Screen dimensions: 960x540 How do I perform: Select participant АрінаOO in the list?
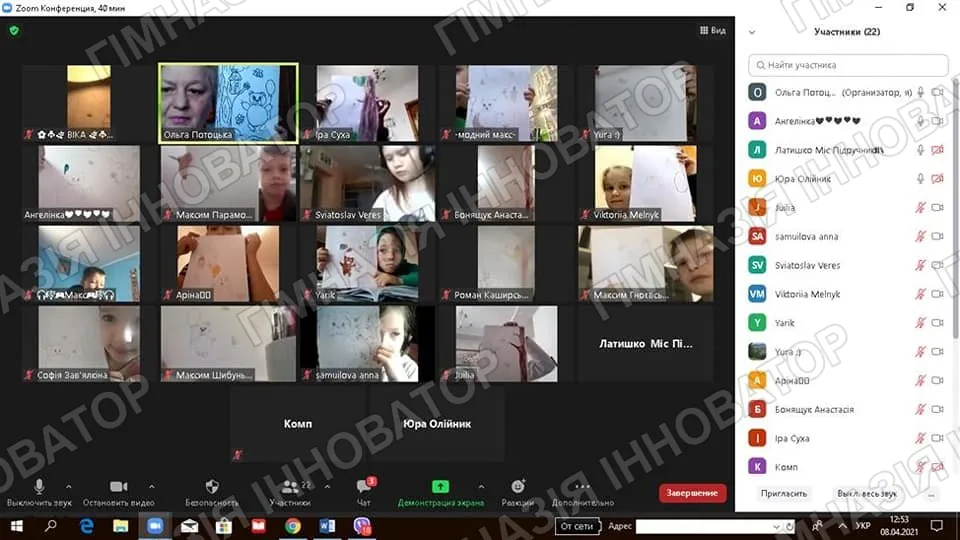point(845,380)
